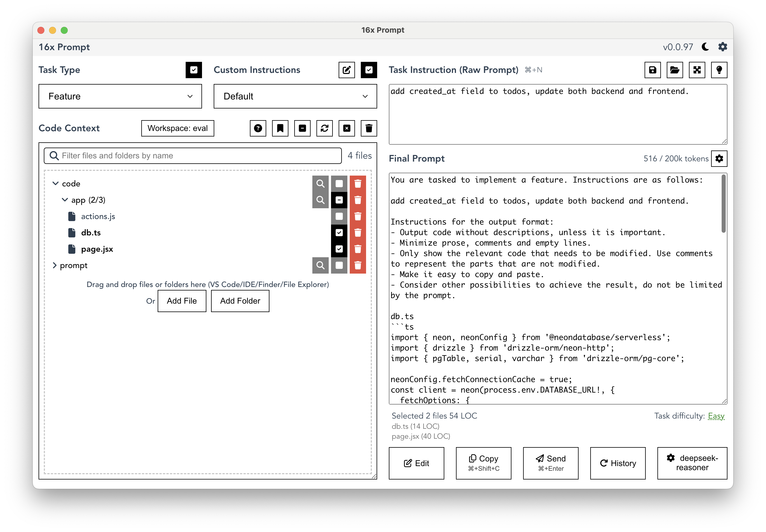Toggle the Task Type checkbox

click(194, 70)
